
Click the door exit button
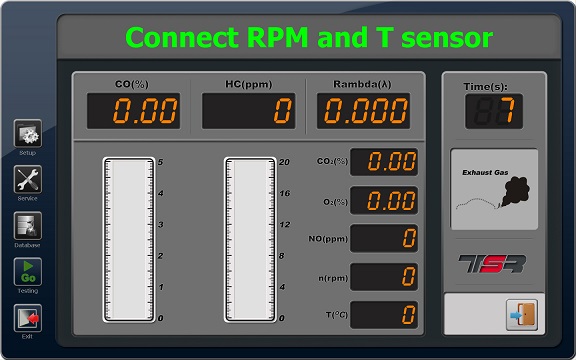(x=522, y=314)
